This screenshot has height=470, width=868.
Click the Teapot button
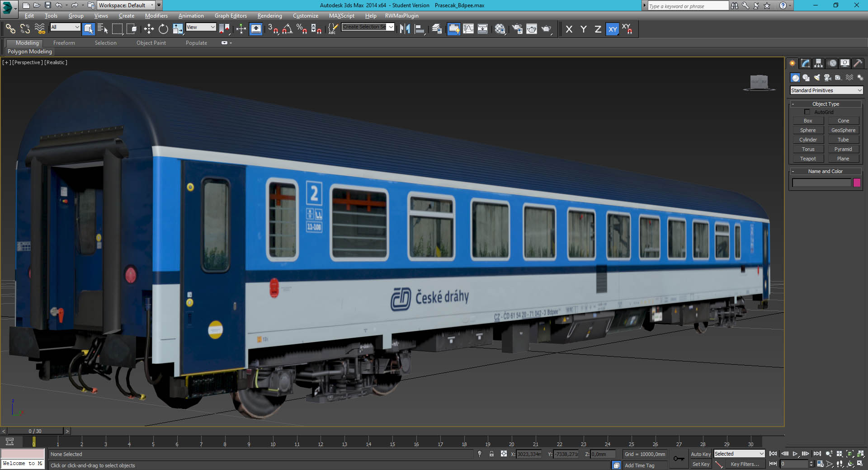click(808, 159)
